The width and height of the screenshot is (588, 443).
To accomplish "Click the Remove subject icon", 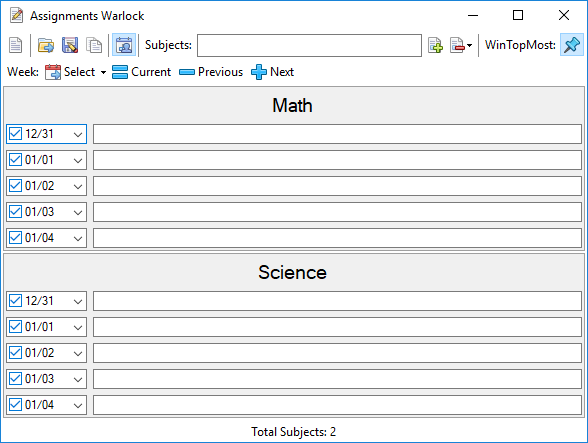I will tap(458, 45).
